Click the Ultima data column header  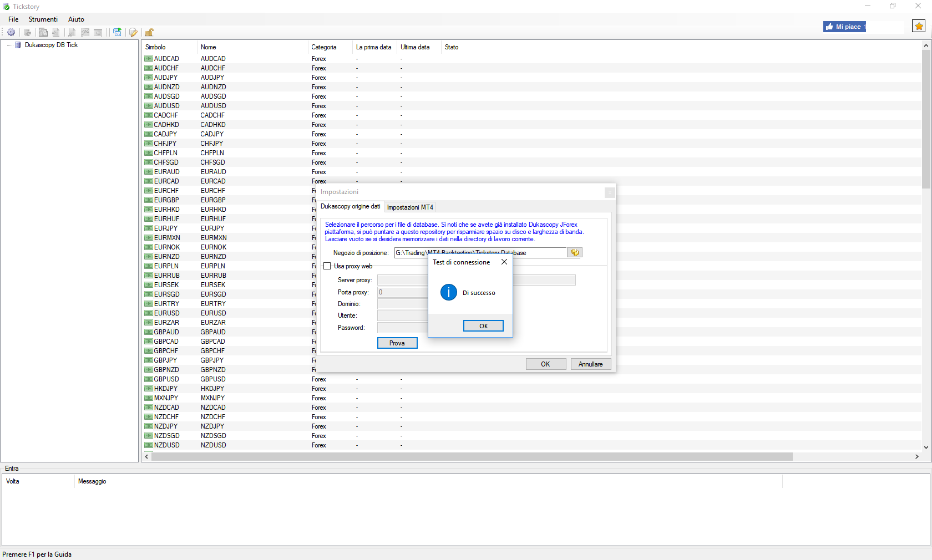click(x=419, y=47)
